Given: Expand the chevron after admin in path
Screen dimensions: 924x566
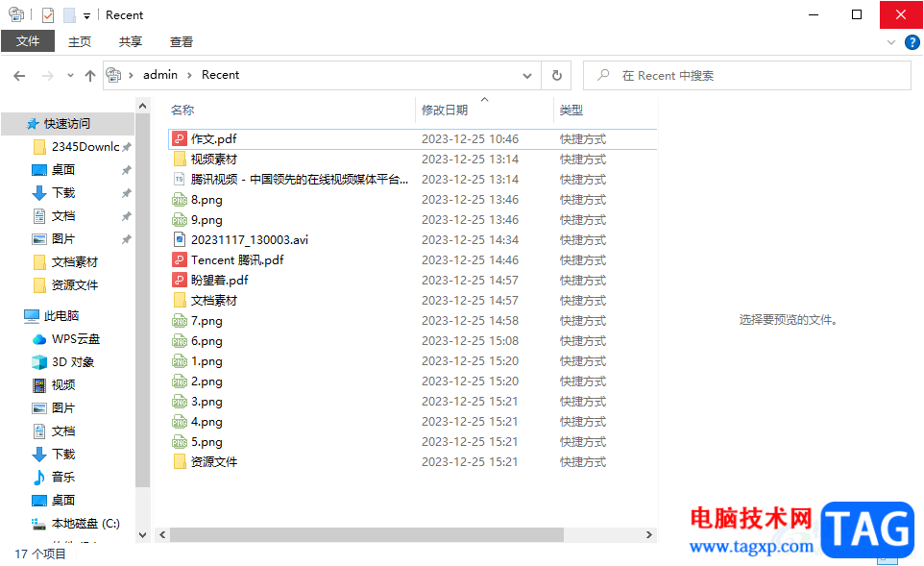Looking at the screenshot, I should point(189,76).
